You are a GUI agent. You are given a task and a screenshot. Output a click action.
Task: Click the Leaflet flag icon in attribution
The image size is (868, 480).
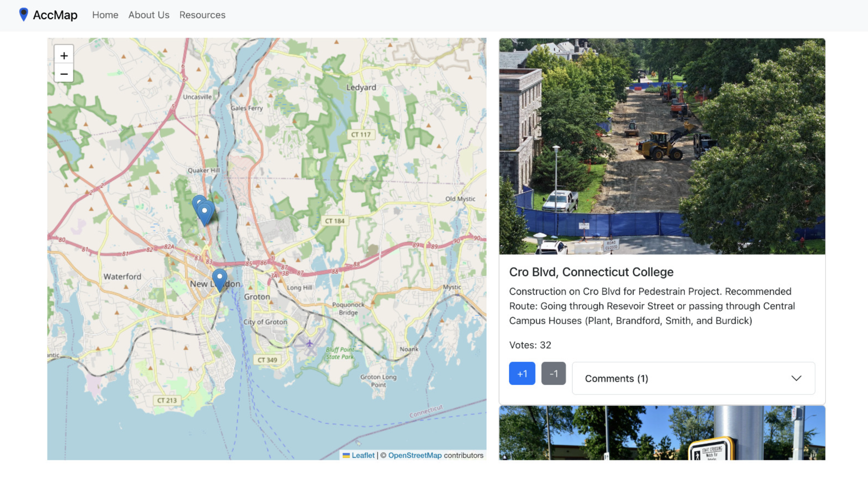tap(346, 455)
